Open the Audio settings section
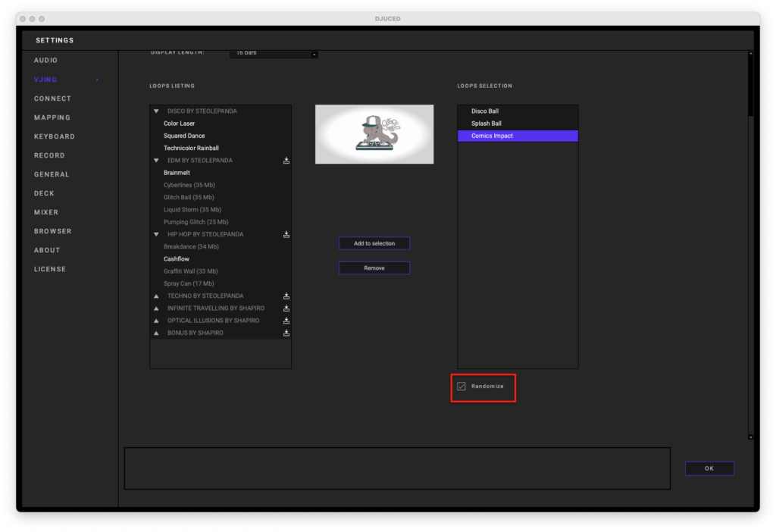 coord(45,61)
